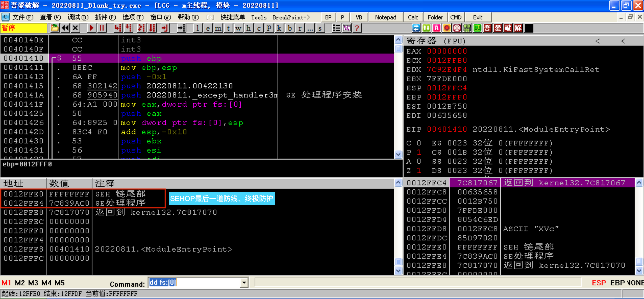Open the 插件 (Plugins) menu
This screenshot has height=299, width=644.
click(x=105, y=17)
